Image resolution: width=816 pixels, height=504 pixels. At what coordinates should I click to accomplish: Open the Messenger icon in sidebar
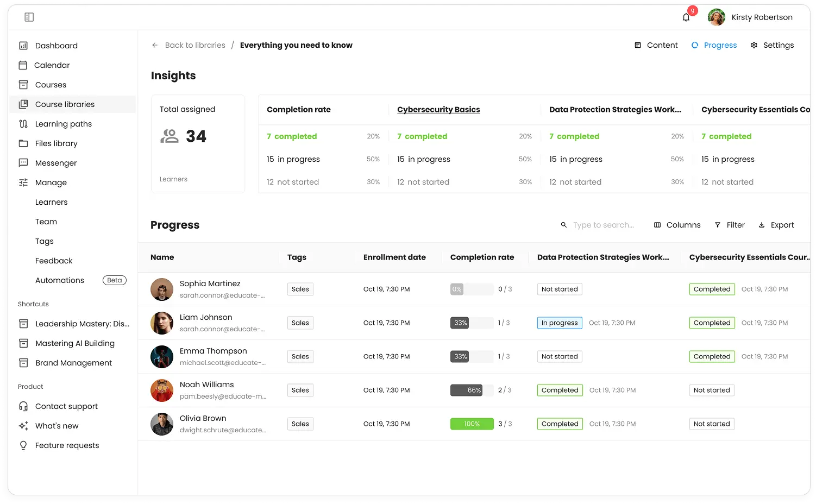(23, 163)
